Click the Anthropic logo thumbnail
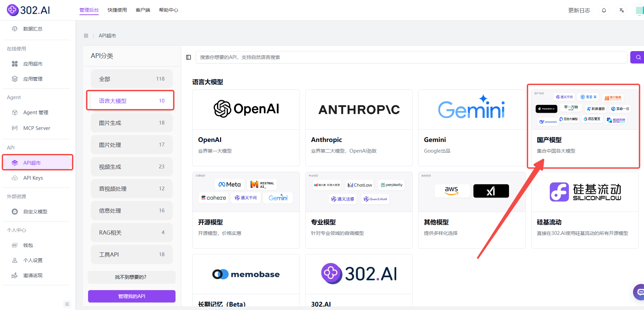644x310 pixels. [x=359, y=110]
